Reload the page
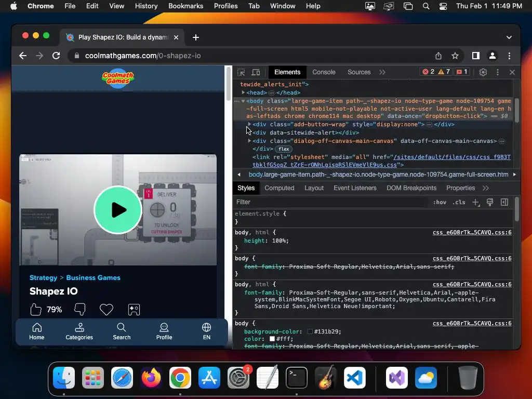The image size is (532, 399). click(x=56, y=56)
